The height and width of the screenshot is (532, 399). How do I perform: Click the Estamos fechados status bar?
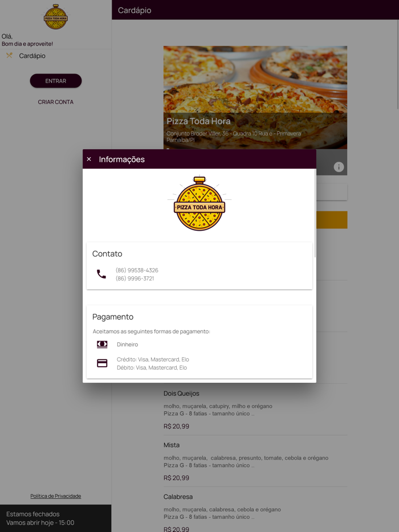pos(56,518)
